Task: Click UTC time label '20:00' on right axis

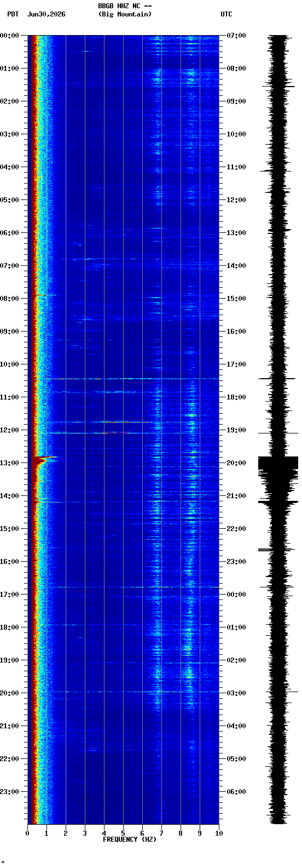Action: [x=236, y=463]
